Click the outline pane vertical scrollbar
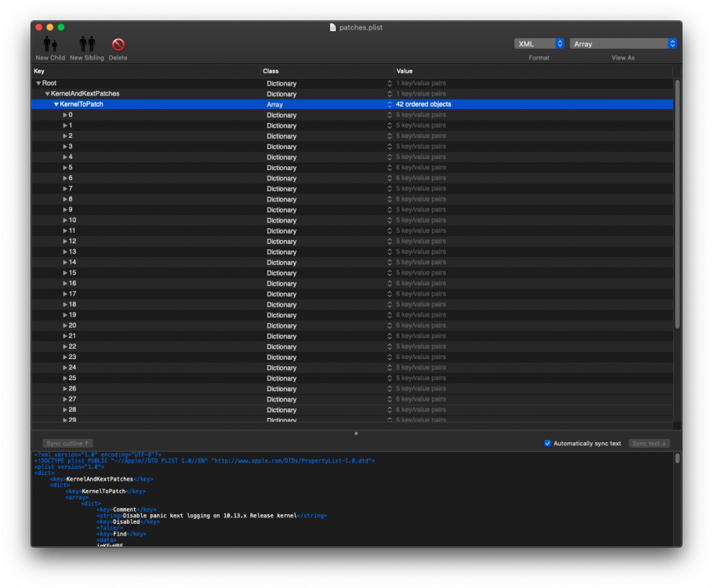The height and width of the screenshot is (588, 713). tap(677, 205)
